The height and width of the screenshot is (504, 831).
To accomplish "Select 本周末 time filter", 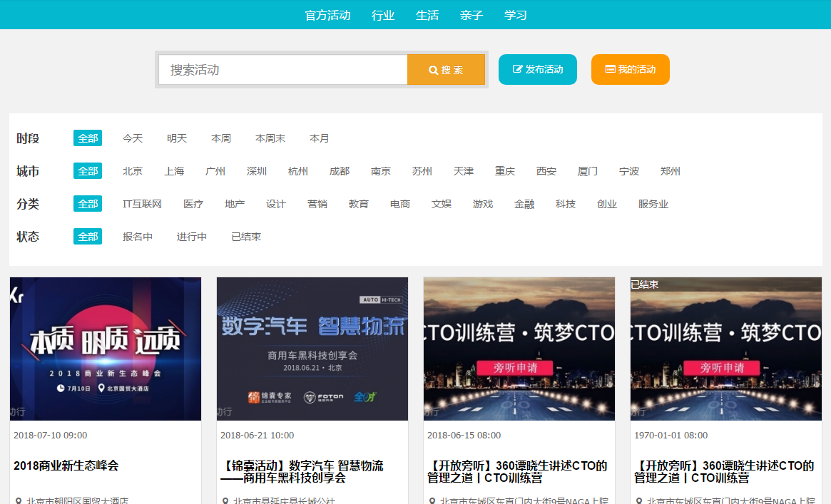I will coord(270,138).
